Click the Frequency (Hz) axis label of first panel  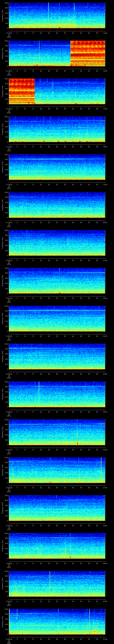pyautogui.click(x=3, y=16)
